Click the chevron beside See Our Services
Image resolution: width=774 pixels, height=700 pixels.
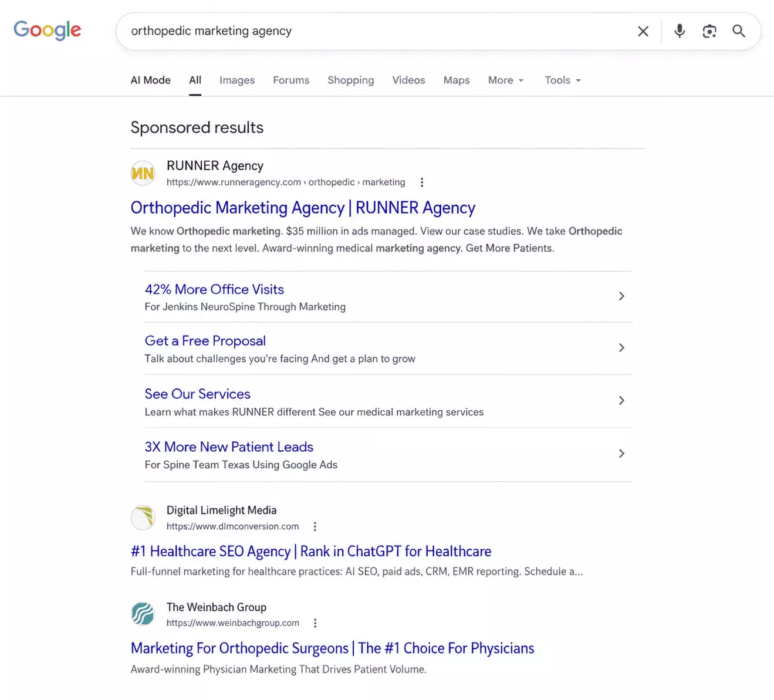621,401
